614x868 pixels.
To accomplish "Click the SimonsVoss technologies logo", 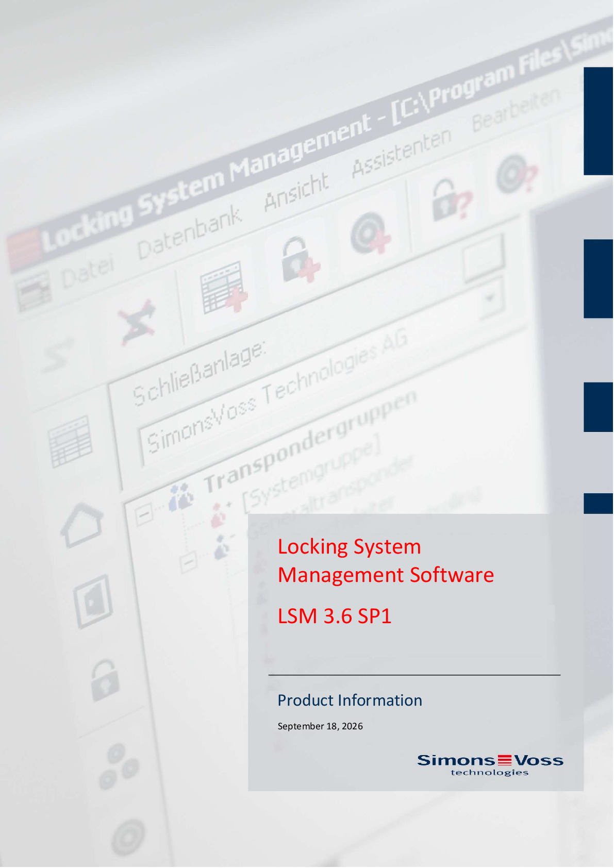I will point(490,765).
